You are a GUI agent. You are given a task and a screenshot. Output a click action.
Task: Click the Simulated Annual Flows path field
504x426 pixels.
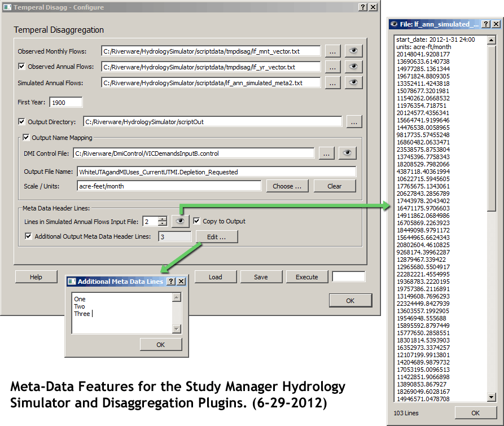click(211, 82)
